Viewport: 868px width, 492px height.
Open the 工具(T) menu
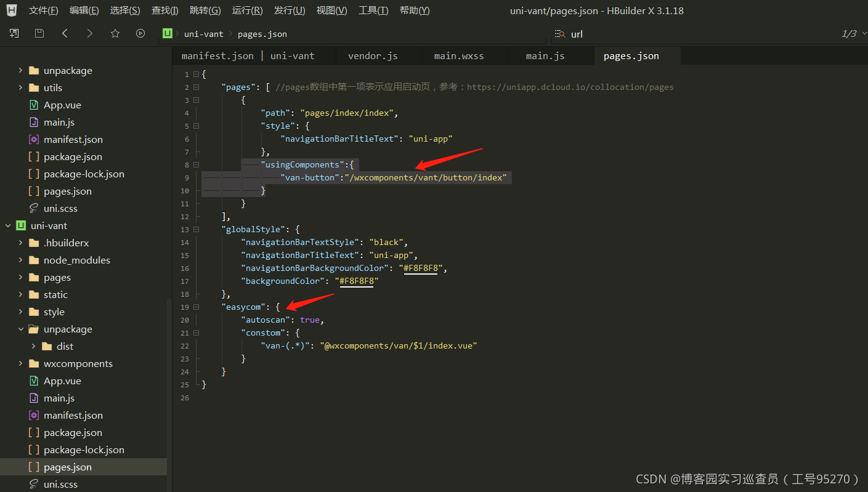373,10
